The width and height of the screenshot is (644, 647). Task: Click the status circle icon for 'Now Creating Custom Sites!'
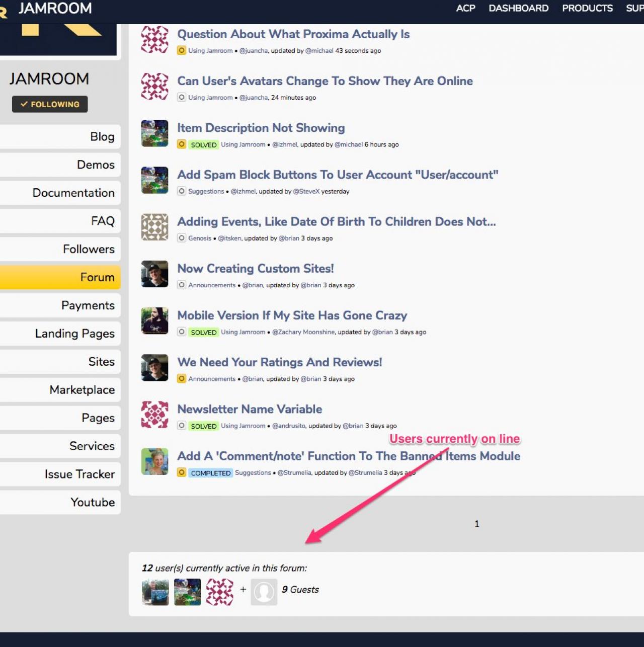point(182,285)
